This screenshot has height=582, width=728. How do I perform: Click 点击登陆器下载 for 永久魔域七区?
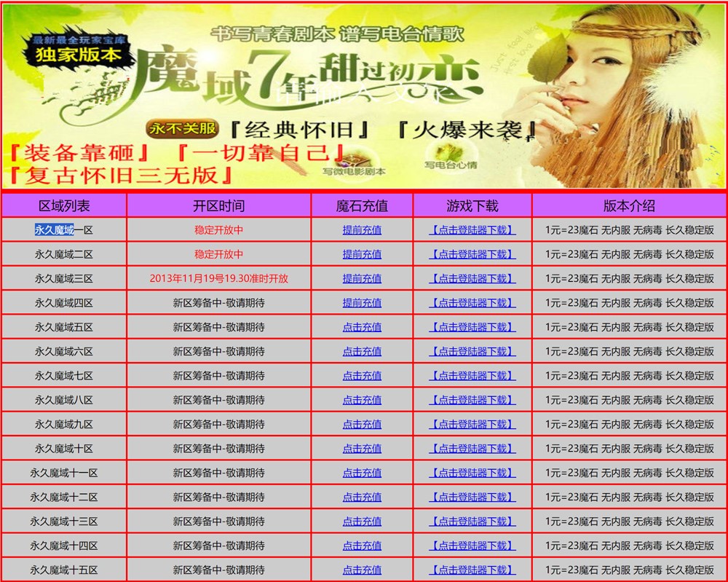point(472,376)
